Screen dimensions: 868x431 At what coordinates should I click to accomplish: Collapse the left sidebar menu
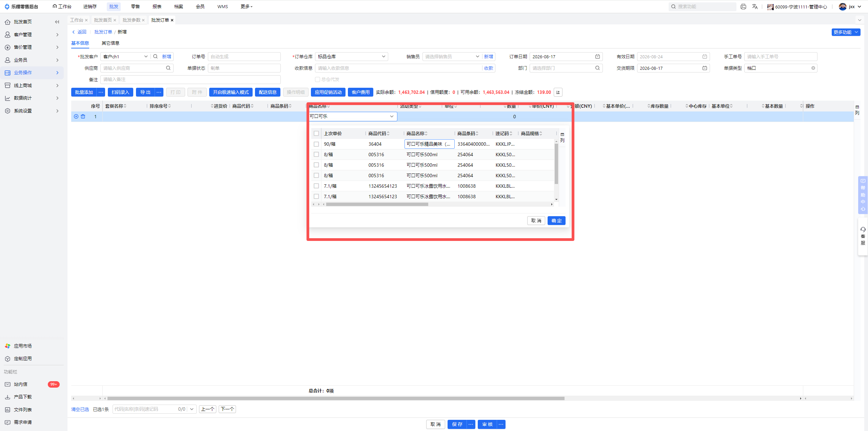click(57, 22)
